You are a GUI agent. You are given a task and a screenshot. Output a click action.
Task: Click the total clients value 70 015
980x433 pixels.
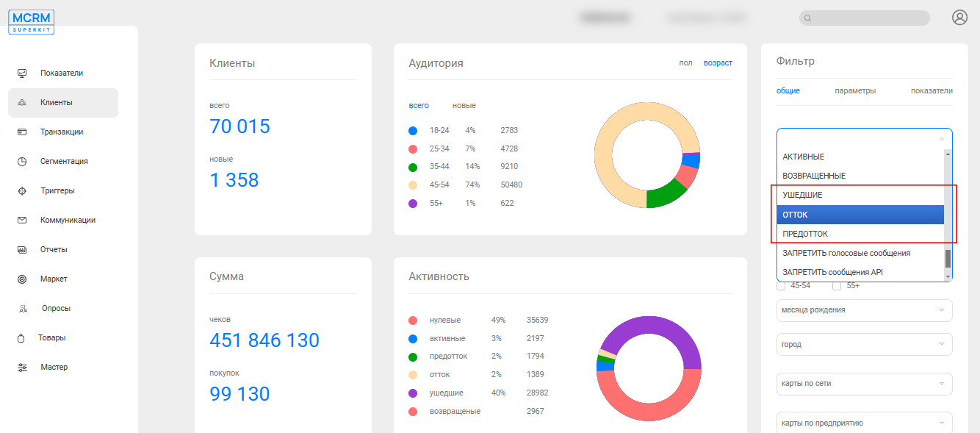240,126
